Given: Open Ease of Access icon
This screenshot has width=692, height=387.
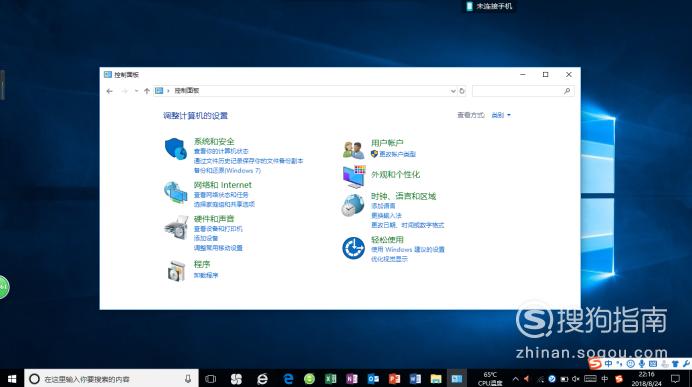Looking at the screenshot, I should [354, 248].
